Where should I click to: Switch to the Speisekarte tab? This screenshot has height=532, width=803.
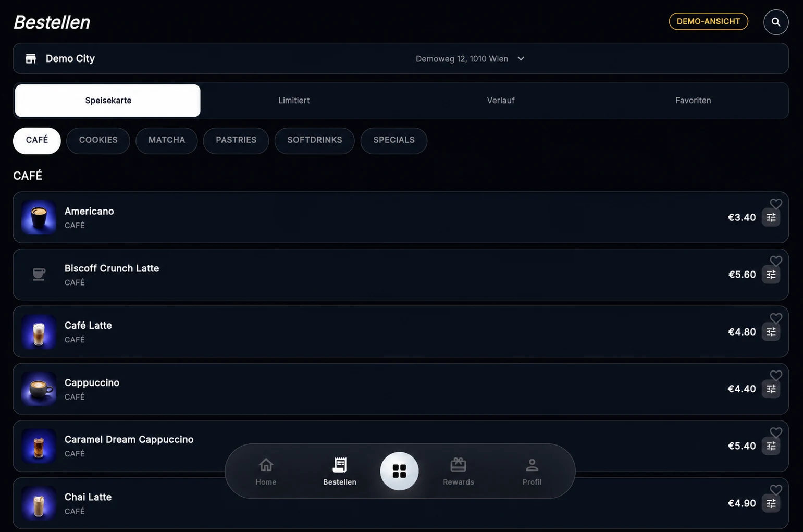click(108, 101)
